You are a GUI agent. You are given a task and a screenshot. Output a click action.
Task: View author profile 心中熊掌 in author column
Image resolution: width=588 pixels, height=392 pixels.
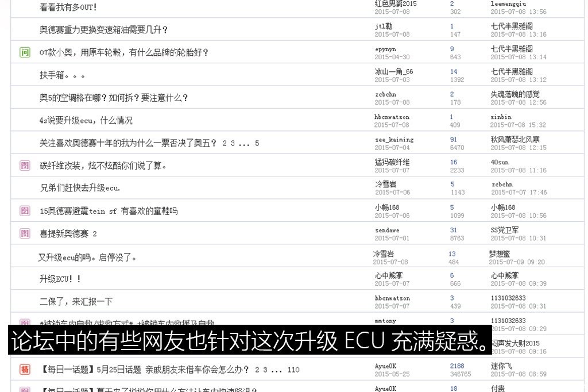[389, 275]
